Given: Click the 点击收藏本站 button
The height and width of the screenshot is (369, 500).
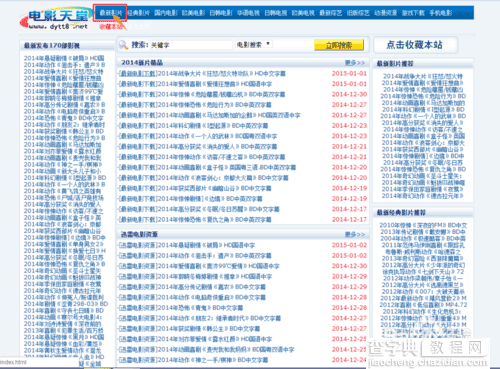Looking at the screenshot, I should click(415, 45).
